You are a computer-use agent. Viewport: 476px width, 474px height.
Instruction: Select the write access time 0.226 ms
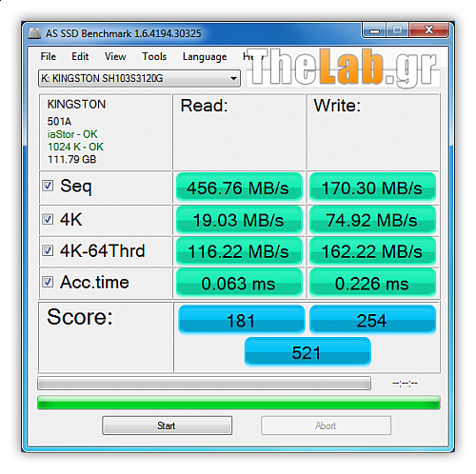[372, 283]
